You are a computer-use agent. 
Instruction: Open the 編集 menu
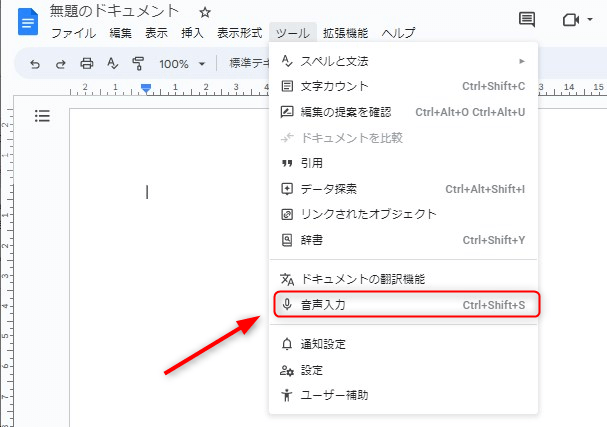[x=120, y=33]
